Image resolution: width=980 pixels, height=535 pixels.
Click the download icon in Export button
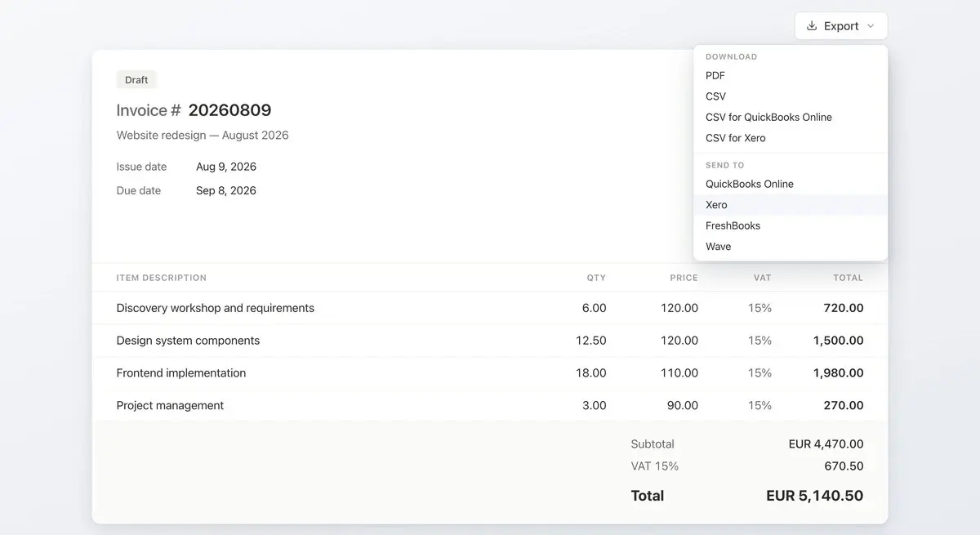coord(812,26)
